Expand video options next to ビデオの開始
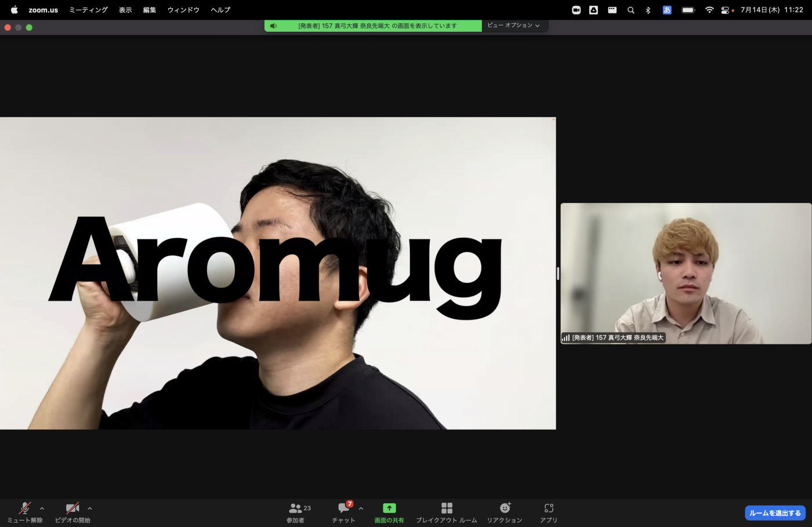The image size is (812, 527). (89, 508)
